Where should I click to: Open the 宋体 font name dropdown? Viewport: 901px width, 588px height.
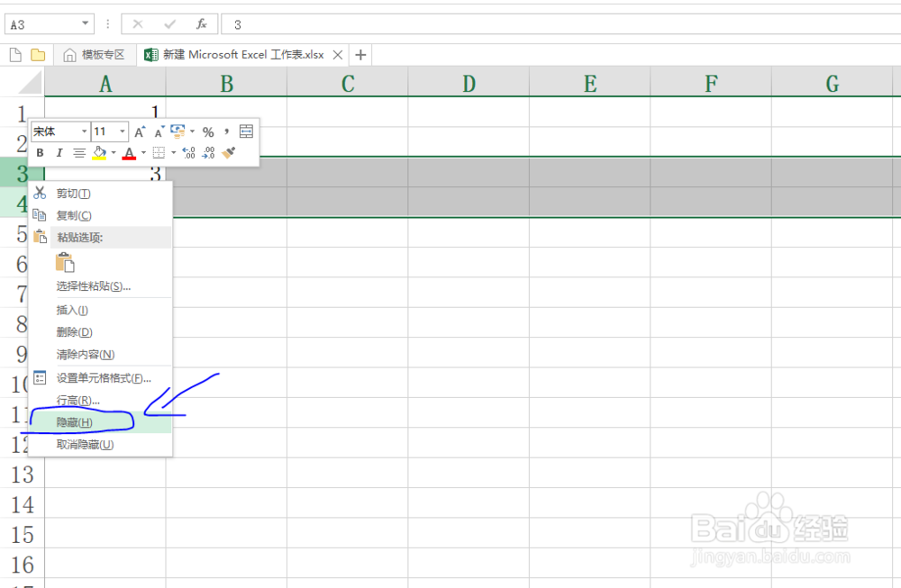click(x=84, y=131)
